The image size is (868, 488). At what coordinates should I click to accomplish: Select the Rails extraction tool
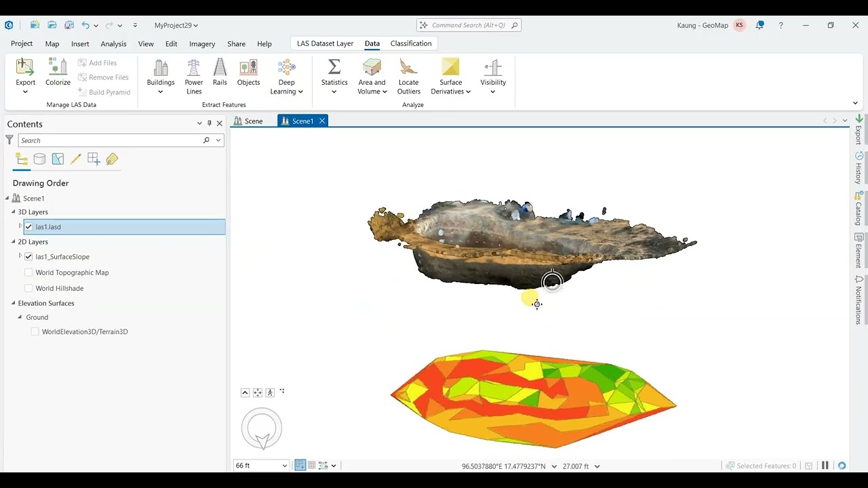pyautogui.click(x=220, y=72)
